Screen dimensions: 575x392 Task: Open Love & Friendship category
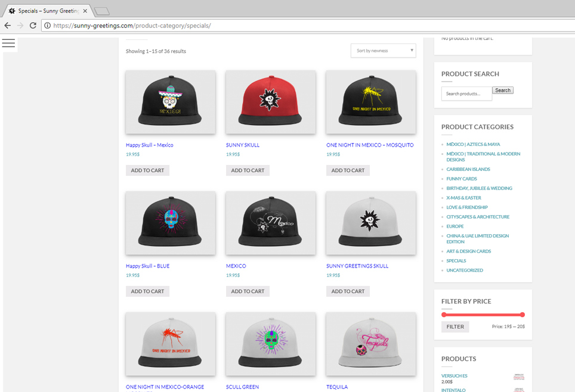pos(467,207)
